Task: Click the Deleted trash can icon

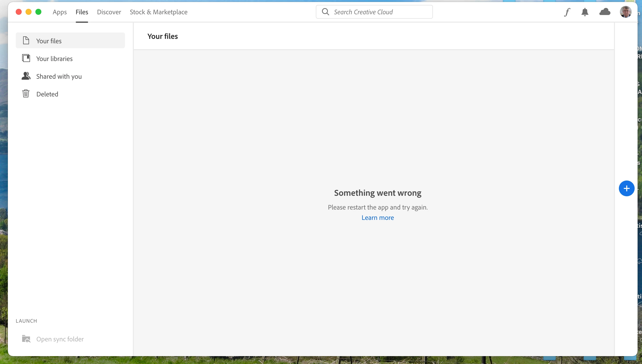Action: click(x=26, y=94)
